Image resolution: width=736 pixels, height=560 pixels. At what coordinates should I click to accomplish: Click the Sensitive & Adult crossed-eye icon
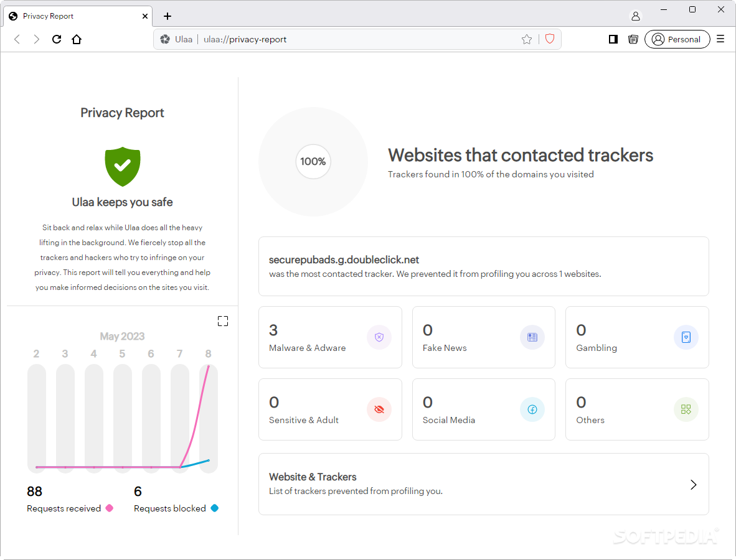point(379,409)
